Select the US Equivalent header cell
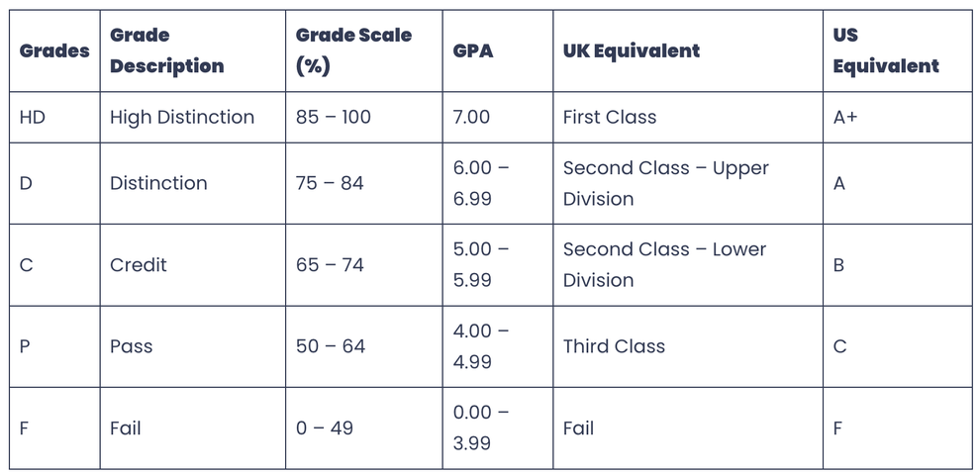The height and width of the screenshot is (475, 980). pos(885,50)
